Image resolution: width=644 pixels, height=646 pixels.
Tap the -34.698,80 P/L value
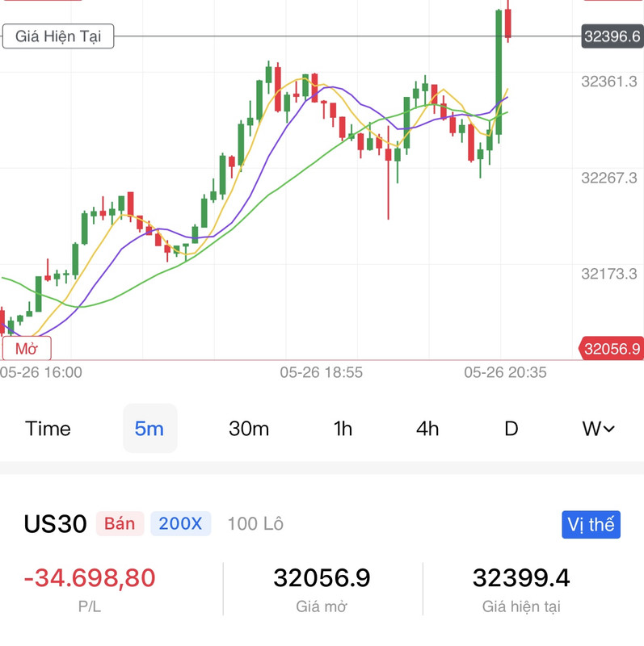(90, 577)
